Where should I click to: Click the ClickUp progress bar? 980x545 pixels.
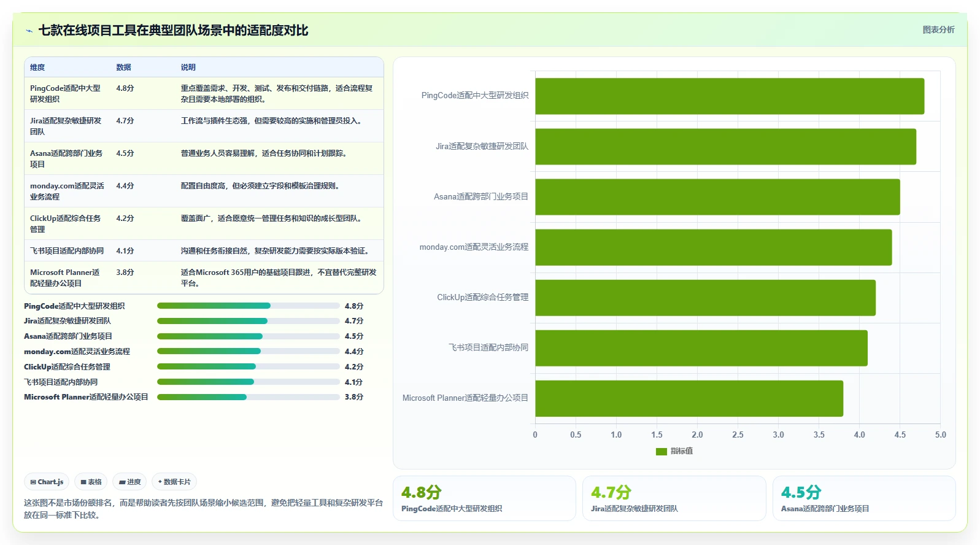pyautogui.click(x=249, y=366)
